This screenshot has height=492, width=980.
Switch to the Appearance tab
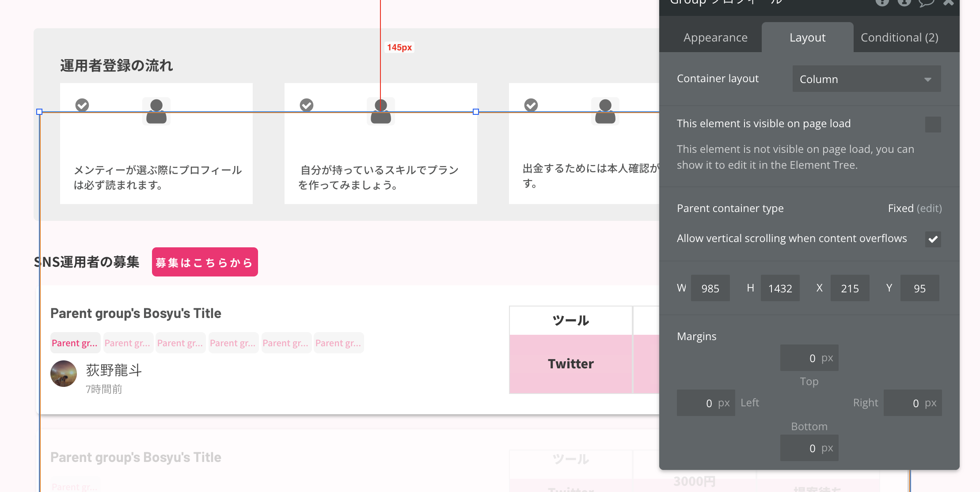715,38
